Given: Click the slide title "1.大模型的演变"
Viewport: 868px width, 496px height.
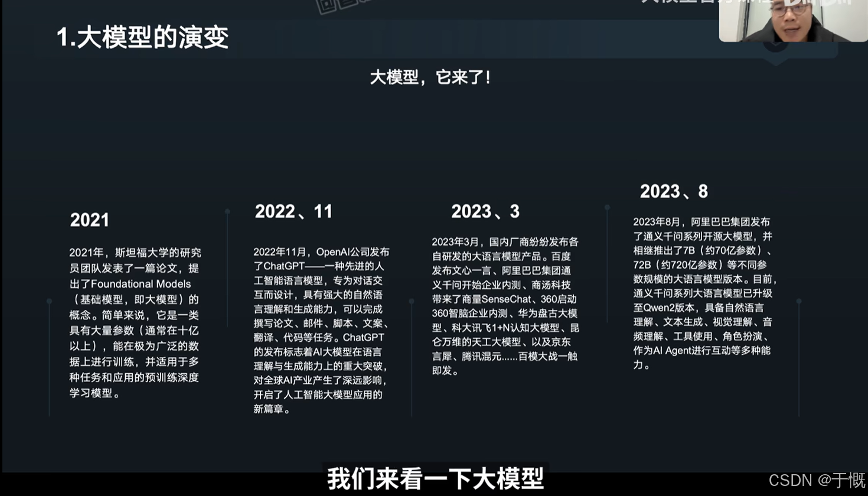Looking at the screenshot, I should tap(142, 38).
